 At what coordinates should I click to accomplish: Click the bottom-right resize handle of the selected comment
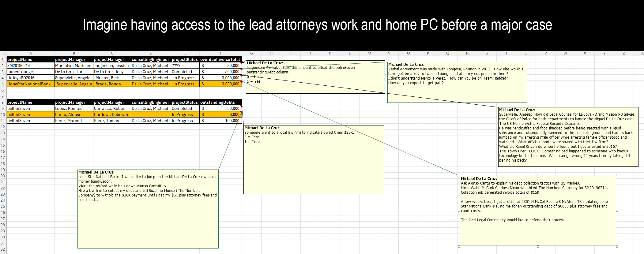coord(617,246)
